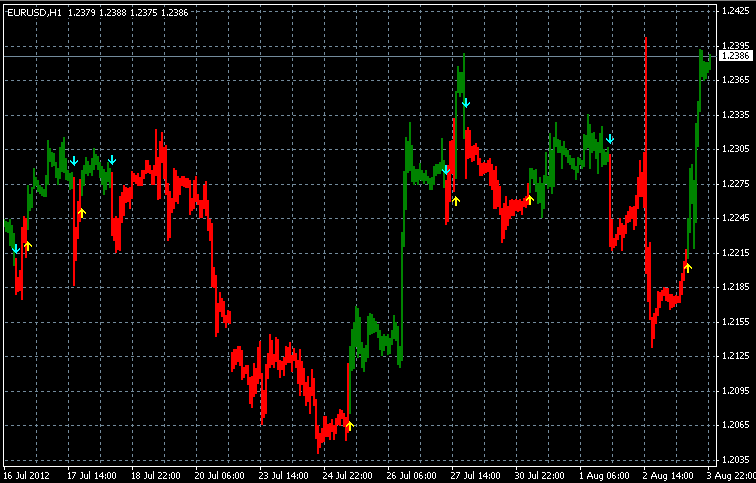Click the 2 Aug 14:00 time label
756x483 pixels.
pyautogui.click(x=668, y=476)
